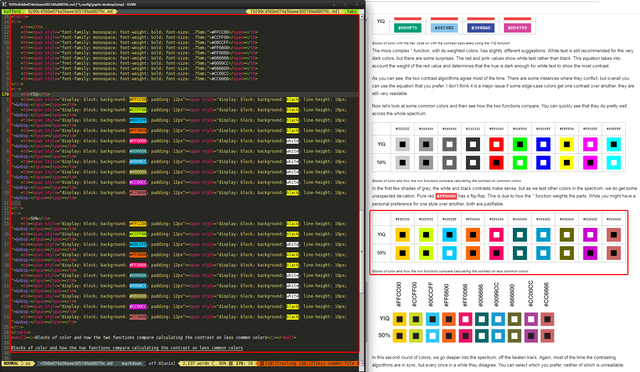
Task: Click the markdown filetype in GVIM status line
Action: pos(131,363)
